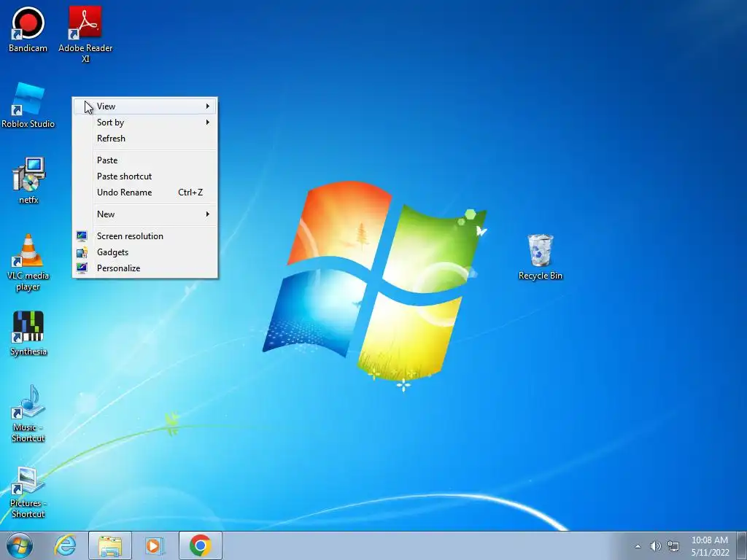Open Screen resolution from the context menu
747x560 pixels.
coord(145,236)
